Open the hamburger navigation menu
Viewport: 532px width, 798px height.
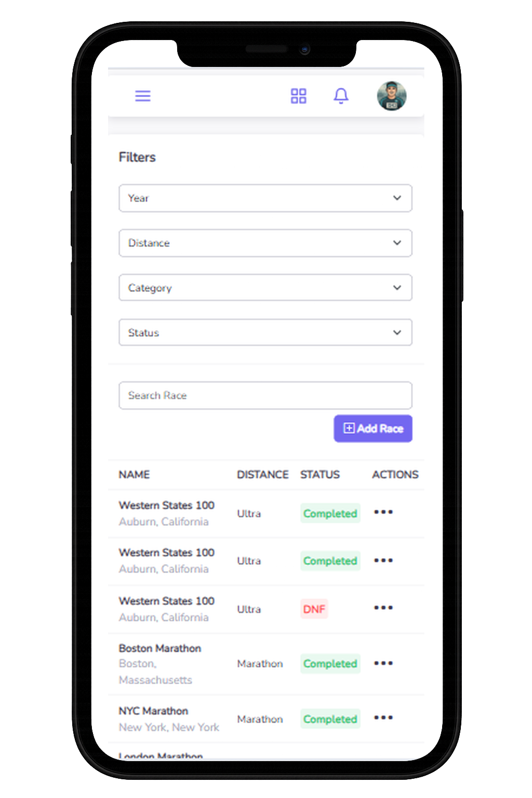tap(143, 96)
